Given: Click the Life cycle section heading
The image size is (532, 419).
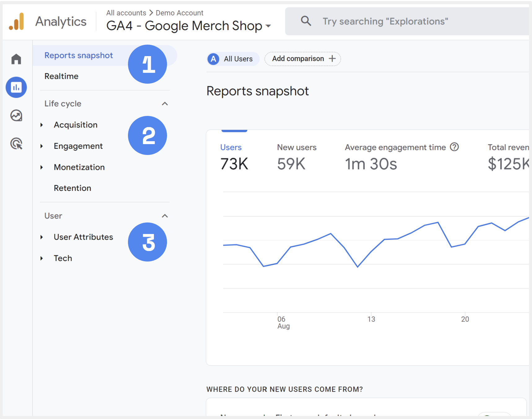Looking at the screenshot, I should click(x=63, y=104).
